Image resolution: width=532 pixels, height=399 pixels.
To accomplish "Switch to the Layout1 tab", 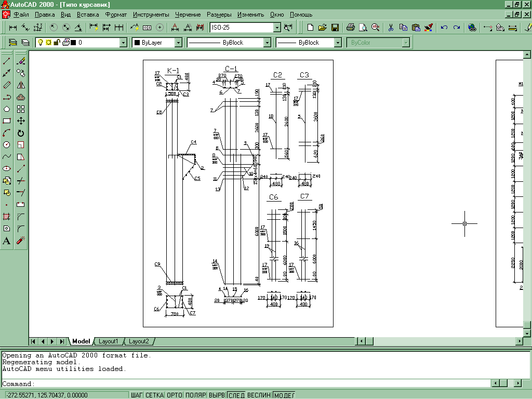I will [x=109, y=341].
